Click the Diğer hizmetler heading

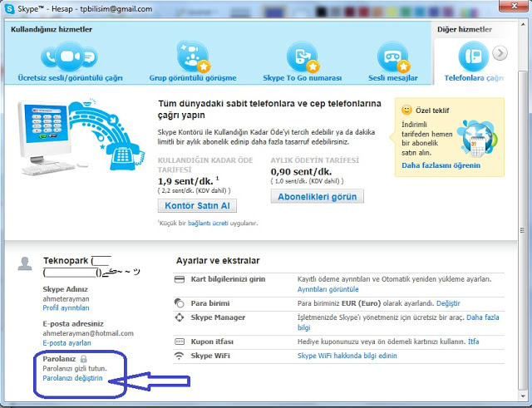[x=465, y=30]
